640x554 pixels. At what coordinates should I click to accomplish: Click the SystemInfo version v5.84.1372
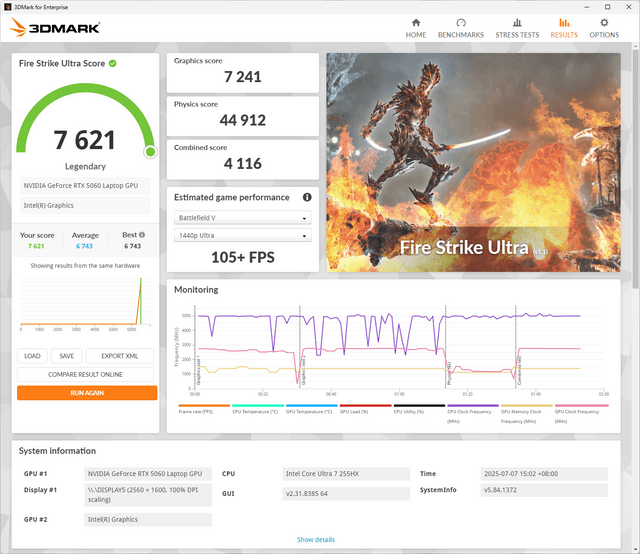tap(544, 490)
